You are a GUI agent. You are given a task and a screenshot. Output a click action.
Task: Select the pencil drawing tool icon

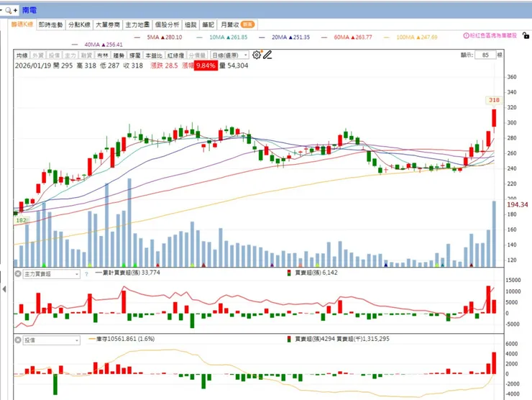coord(267,55)
